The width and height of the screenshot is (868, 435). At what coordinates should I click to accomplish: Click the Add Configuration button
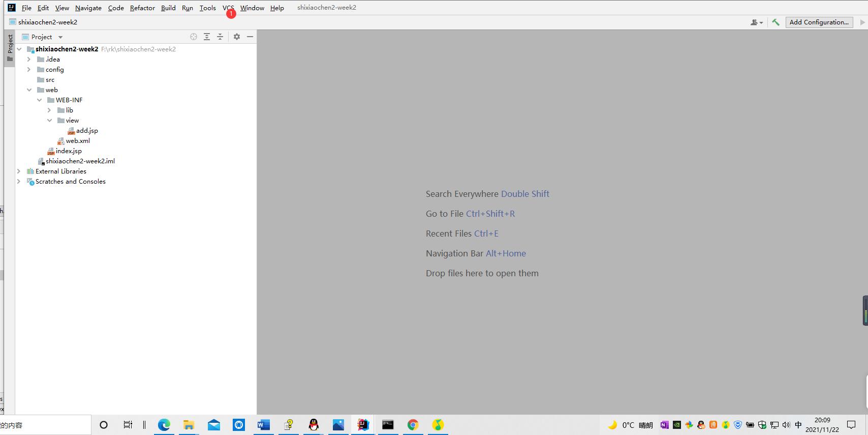click(x=819, y=22)
